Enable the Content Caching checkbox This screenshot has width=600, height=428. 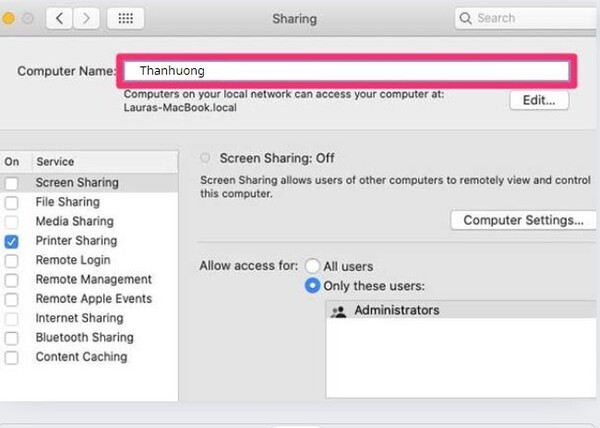coord(11,358)
